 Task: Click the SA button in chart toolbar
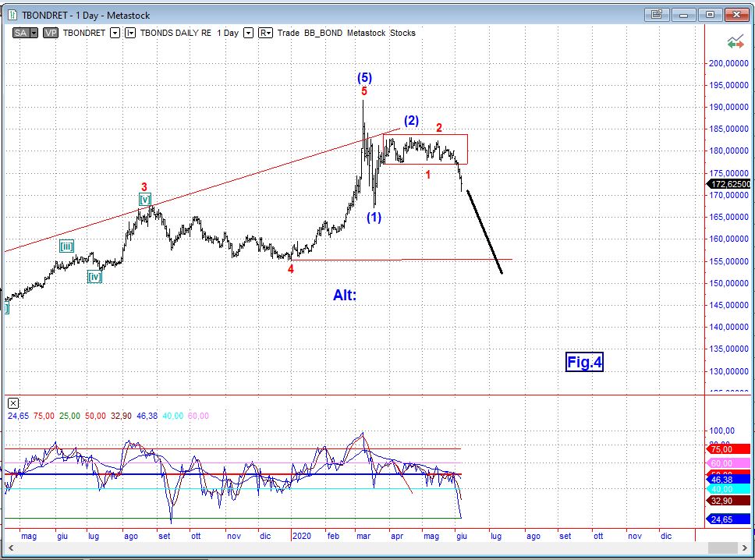click(x=22, y=33)
